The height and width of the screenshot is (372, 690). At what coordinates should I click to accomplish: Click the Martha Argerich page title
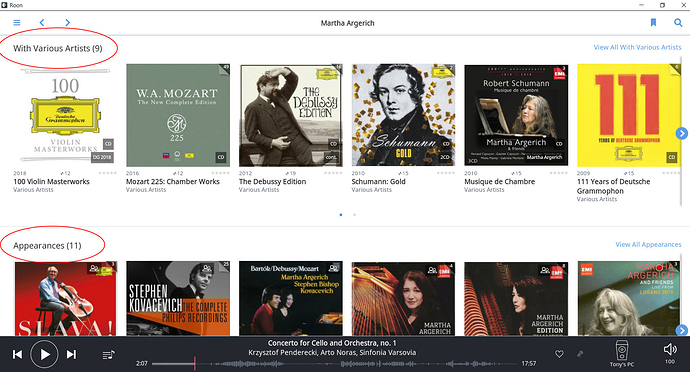[x=348, y=23]
